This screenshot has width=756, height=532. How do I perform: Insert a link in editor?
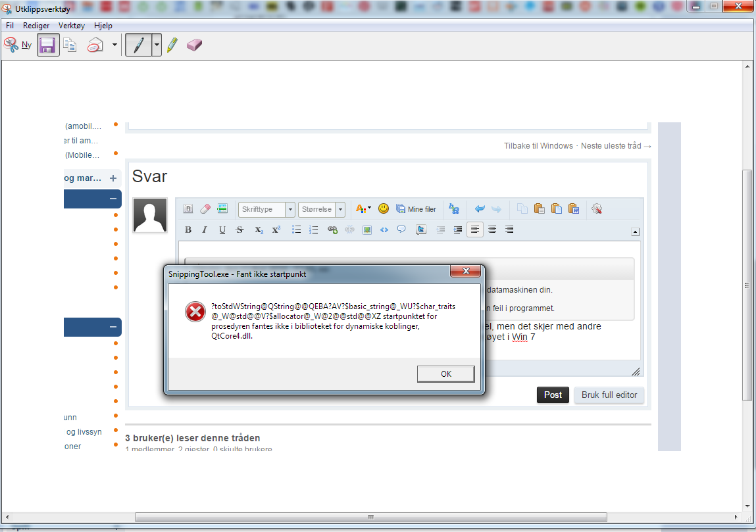click(x=332, y=230)
